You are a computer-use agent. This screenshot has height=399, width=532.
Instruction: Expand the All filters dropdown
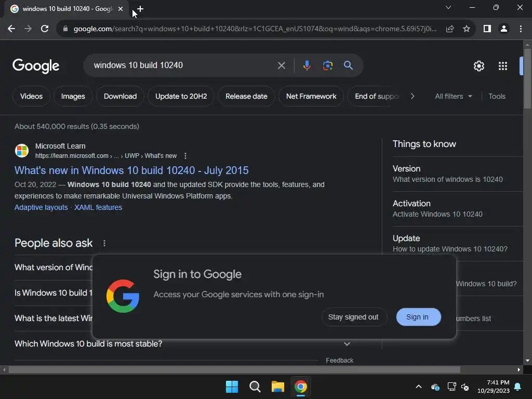(454, 96)
